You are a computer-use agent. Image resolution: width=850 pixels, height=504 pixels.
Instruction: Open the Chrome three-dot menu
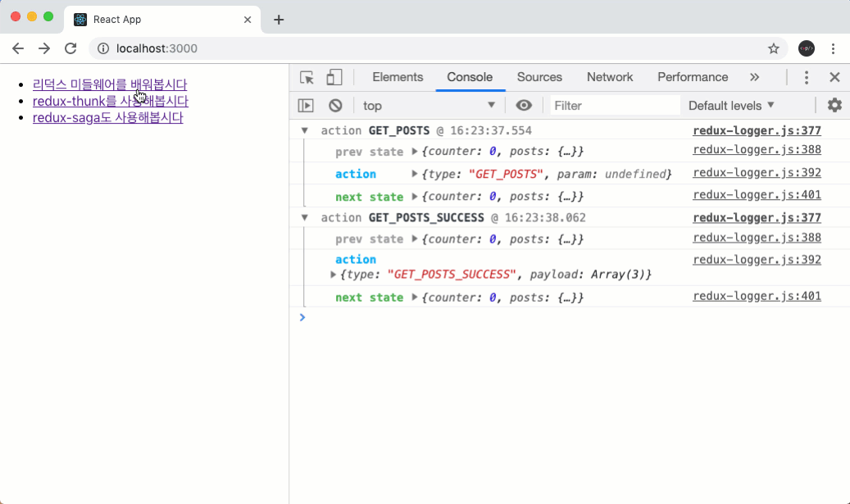click(x=833, y=48)
